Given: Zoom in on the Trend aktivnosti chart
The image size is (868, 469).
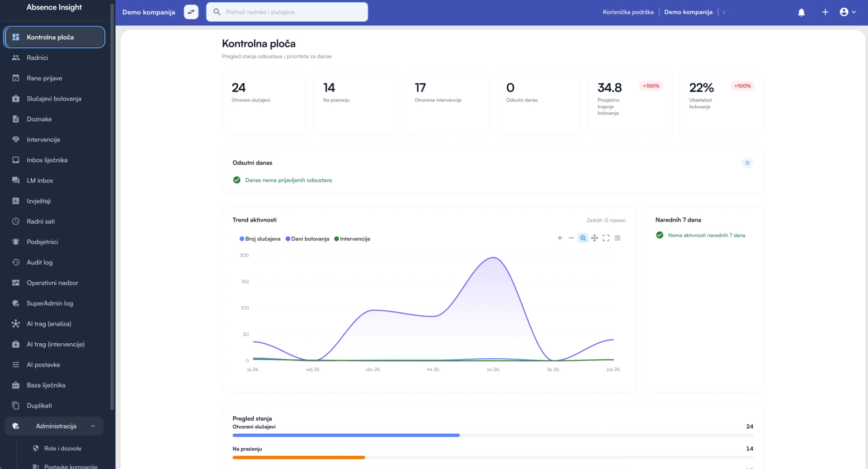Looking at the screenshot, I should click(560, 238).
